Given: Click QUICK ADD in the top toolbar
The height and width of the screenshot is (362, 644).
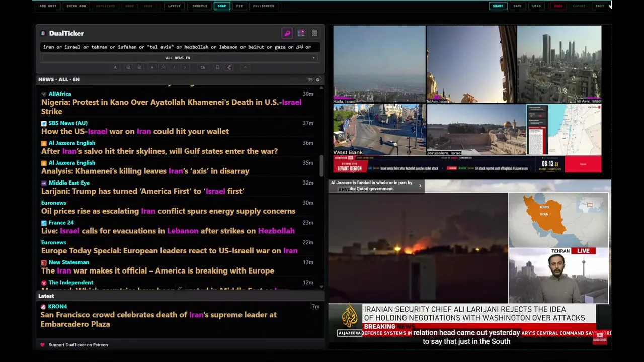Looking at the screenshot, I should [x=76, y=6].
